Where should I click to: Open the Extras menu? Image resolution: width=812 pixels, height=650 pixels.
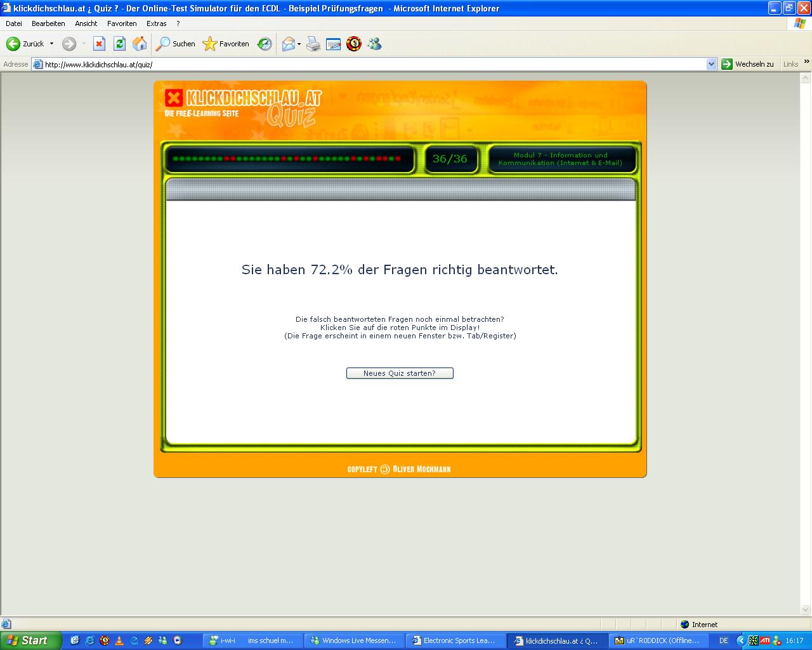tap(157, 23)
